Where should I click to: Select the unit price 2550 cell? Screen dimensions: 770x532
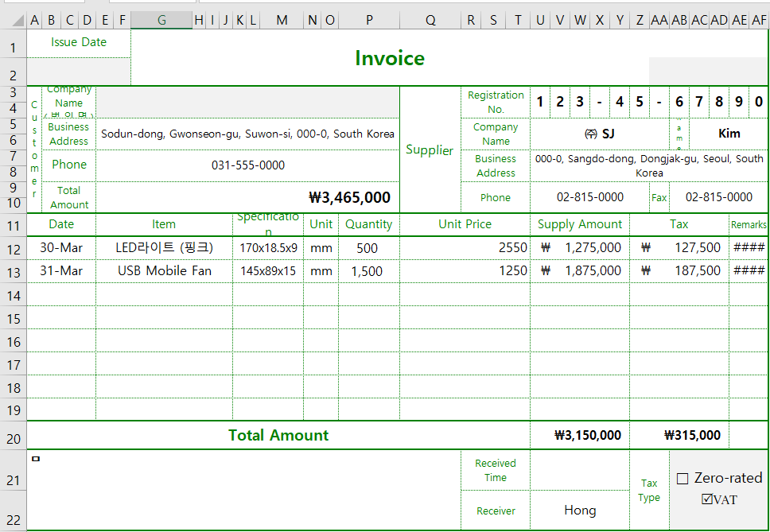tap(465, 248)
